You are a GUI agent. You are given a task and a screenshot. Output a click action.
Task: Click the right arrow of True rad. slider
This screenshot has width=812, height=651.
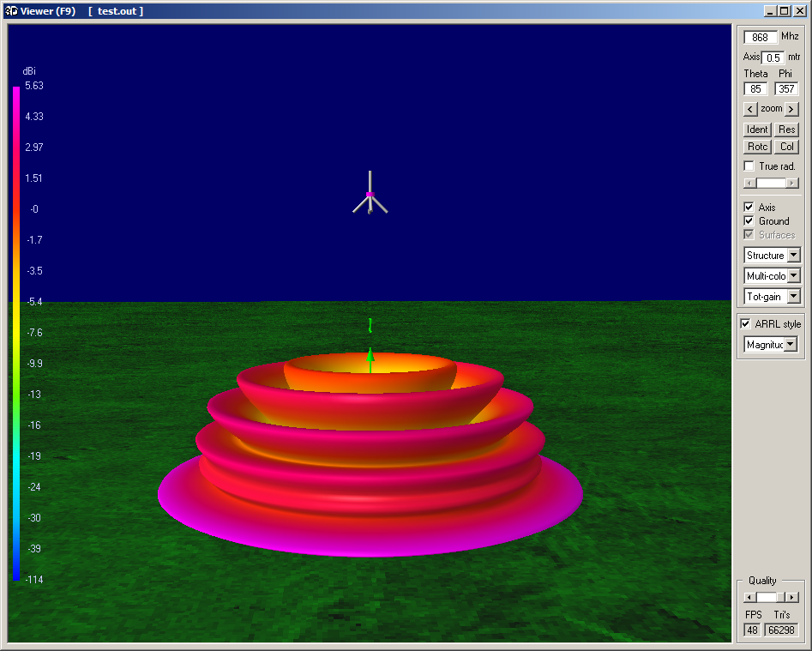coord(791,184)
